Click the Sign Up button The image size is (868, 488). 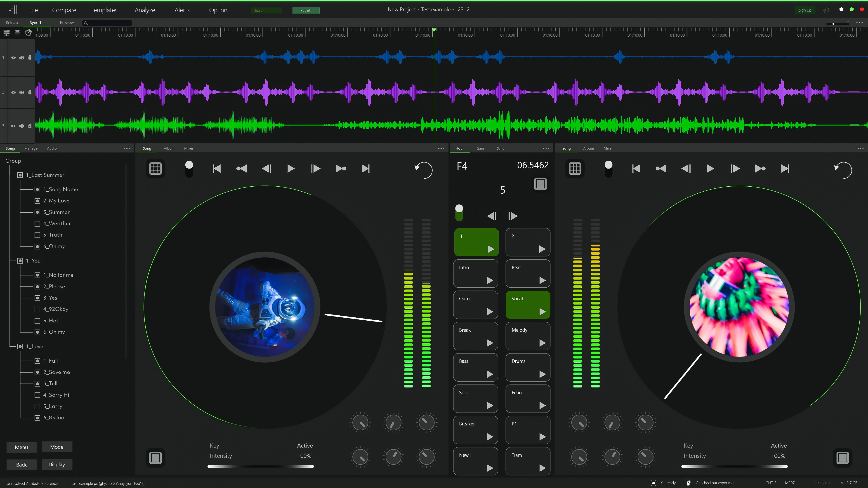pos(805,10)
